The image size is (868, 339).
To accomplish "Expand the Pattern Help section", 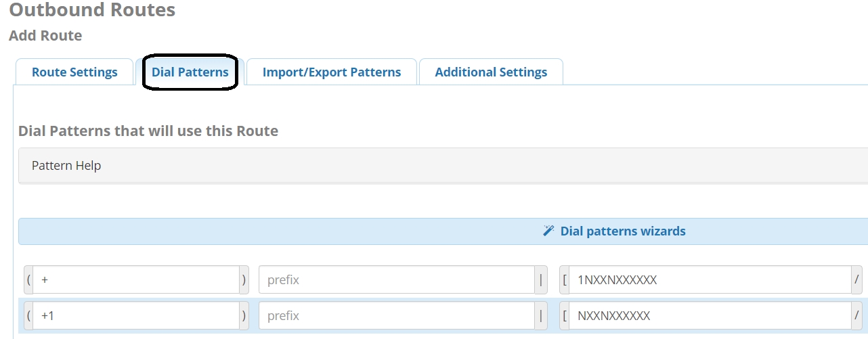I will [66, 166].
